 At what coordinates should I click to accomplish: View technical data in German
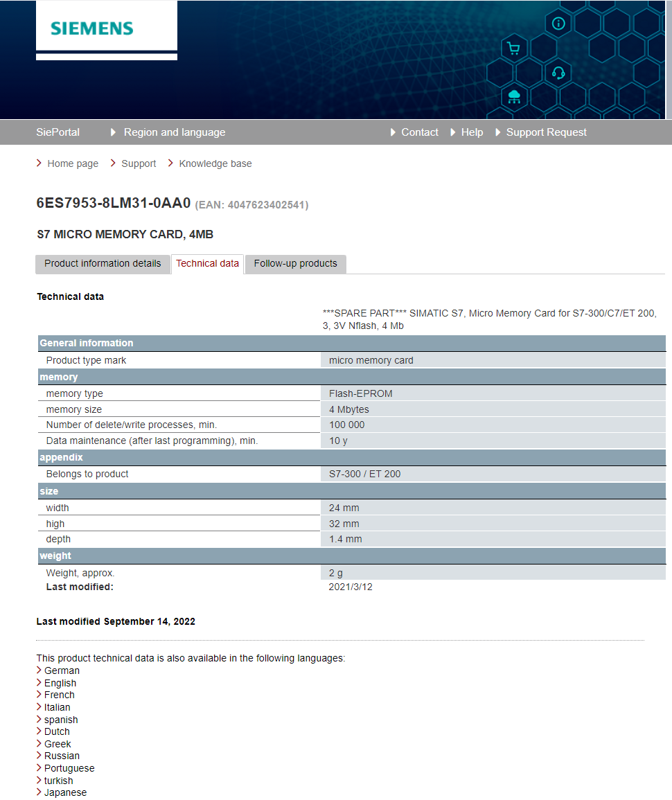click(62, 670)
